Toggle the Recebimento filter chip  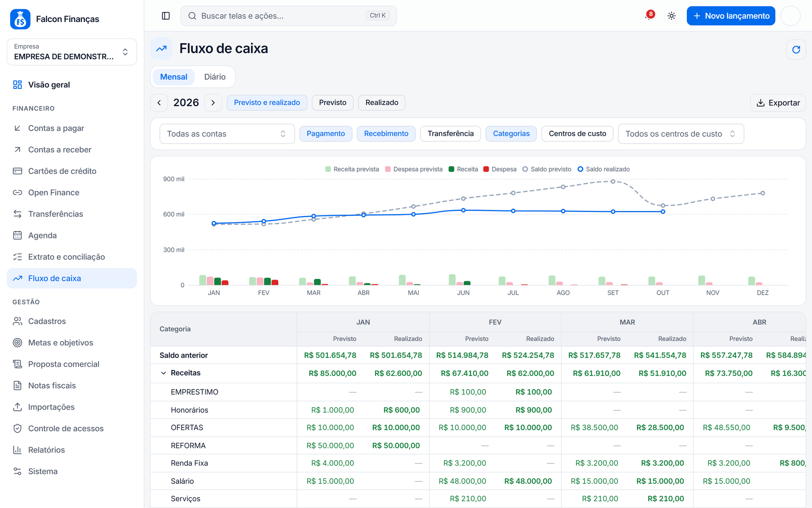tap(386, 134)
